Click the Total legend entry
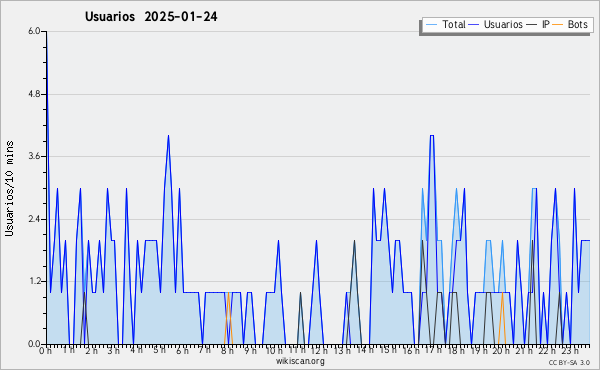 446,24
